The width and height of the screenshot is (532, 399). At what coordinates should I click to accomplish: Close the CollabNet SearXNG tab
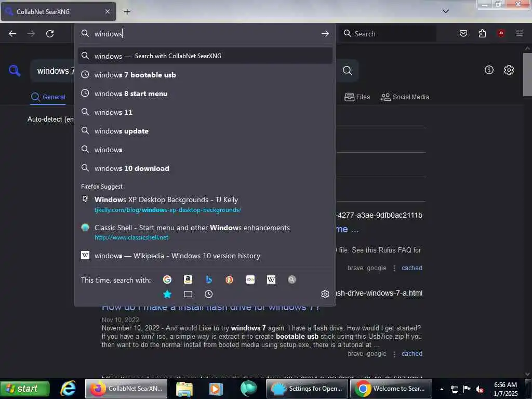(x=108, y=11)
